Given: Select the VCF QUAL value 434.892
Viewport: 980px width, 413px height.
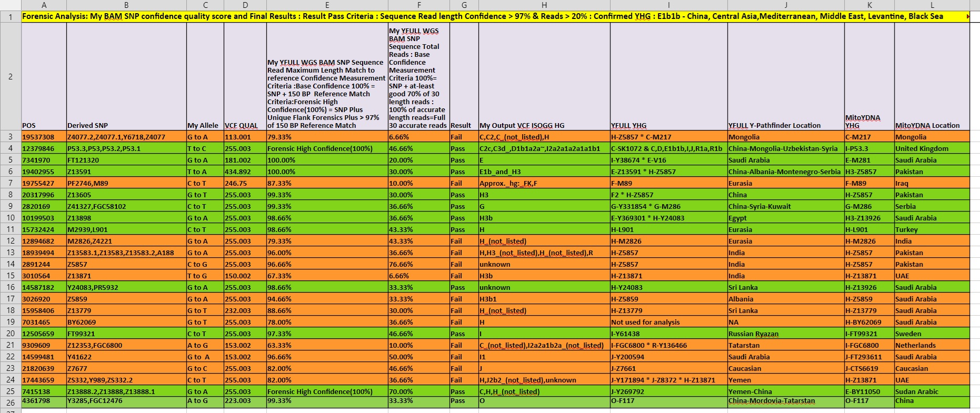Looking at the screenshot, I should click(x=245, y=172).
